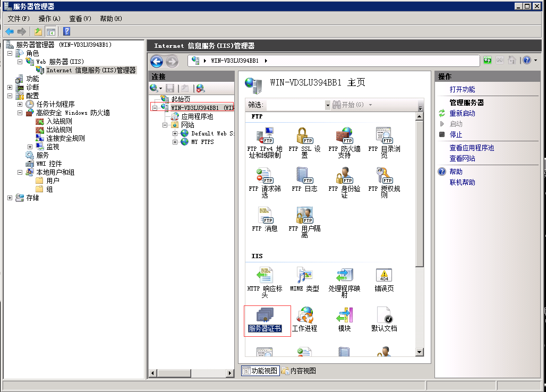Viewport: 546px width, 392px height.
Task: Switch to 内容视图 tab
Action: tap(299, 371)
